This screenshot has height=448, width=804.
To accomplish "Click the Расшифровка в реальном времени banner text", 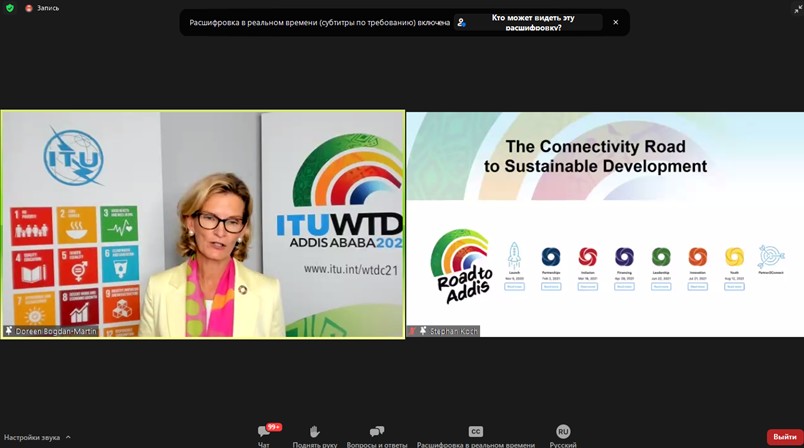I will 319,23.
